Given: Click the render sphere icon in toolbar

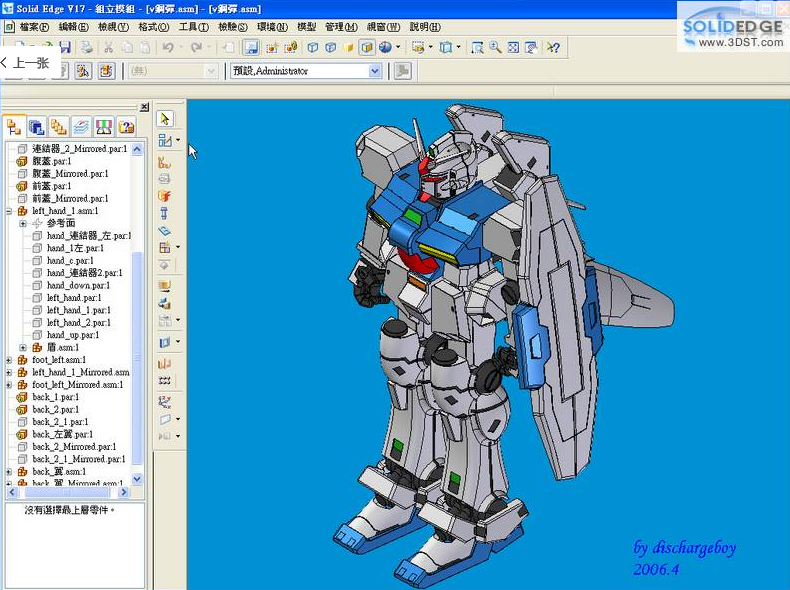Looking at the screenshot, I should click(385, 47).
